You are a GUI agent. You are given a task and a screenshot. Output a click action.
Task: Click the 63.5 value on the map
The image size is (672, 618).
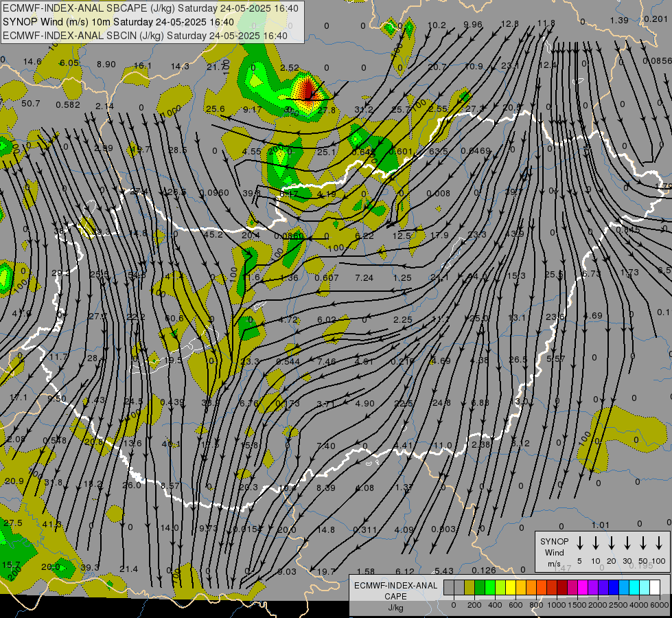[x=438, y=151]
